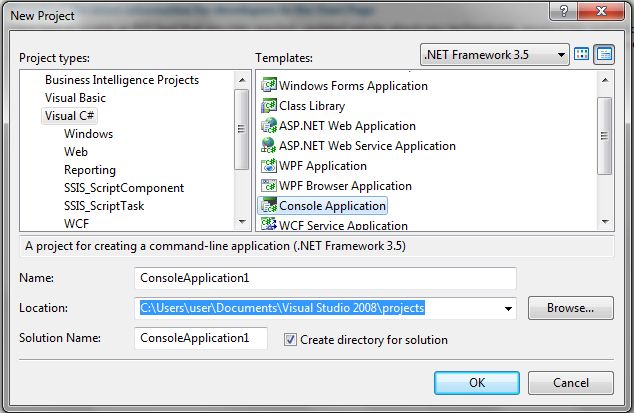Open the .NET Framework 3.5 dropdown
The height and width of the screenshot is (413, 634).
point(494,54)
